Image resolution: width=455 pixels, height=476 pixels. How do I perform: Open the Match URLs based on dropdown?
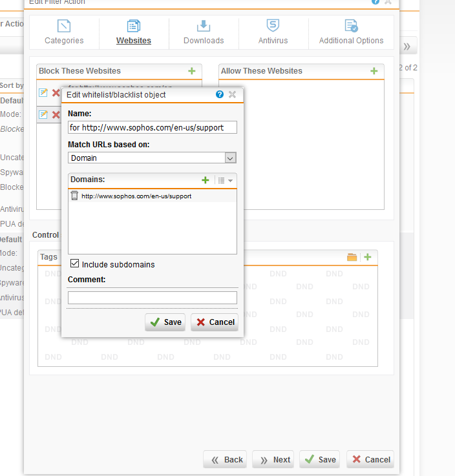(153, 158)
